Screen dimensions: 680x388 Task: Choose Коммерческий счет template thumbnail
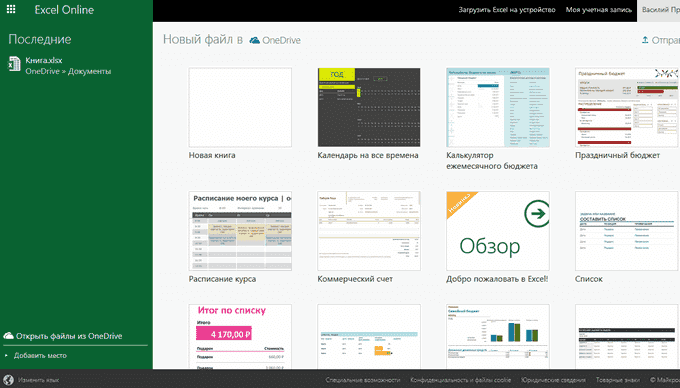coord(369,231)
